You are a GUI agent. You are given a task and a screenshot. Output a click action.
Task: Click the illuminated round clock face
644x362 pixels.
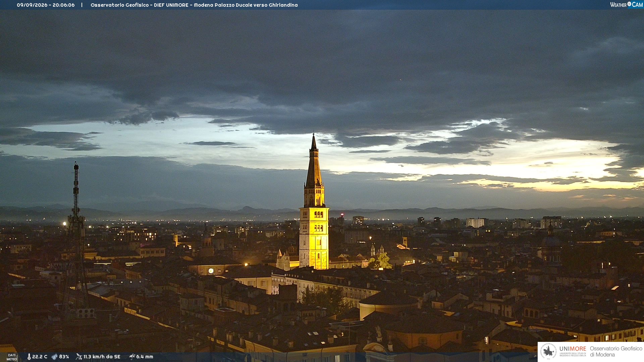(x=211, y=271)
